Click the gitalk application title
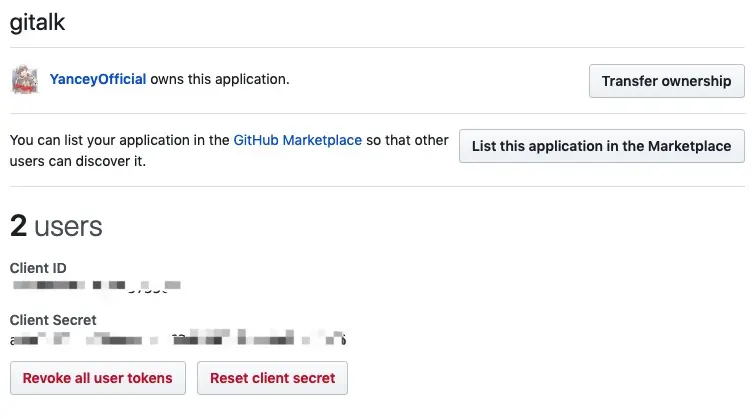 click(x=37, y=23)
